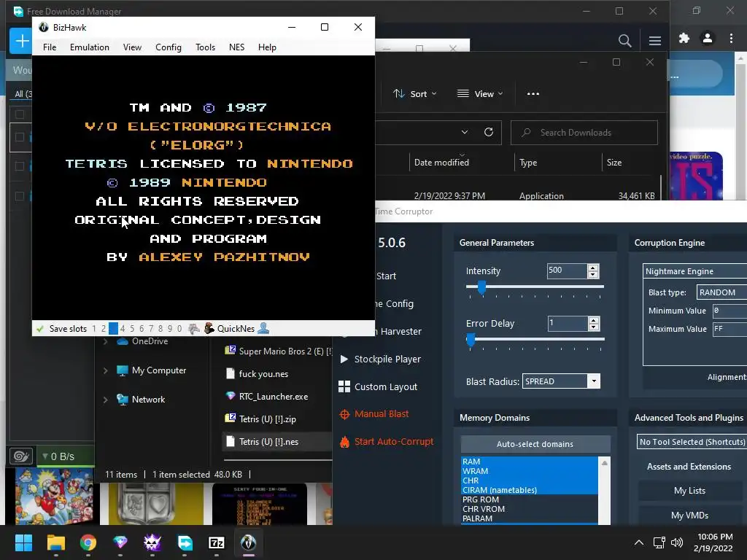747x560 pixels.
Task: Select save slot 1 in BizHawk
Action: [94, 329]
